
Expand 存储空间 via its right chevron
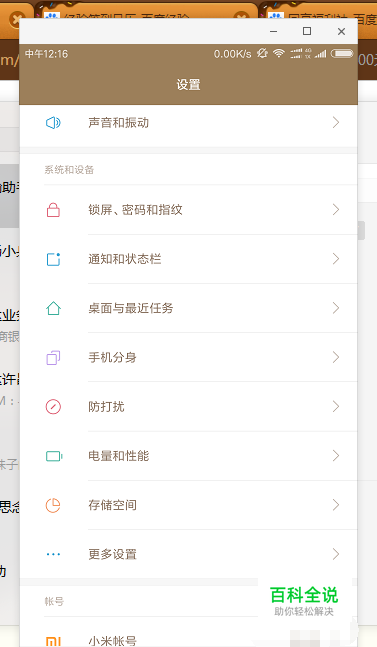coord(336,505)
